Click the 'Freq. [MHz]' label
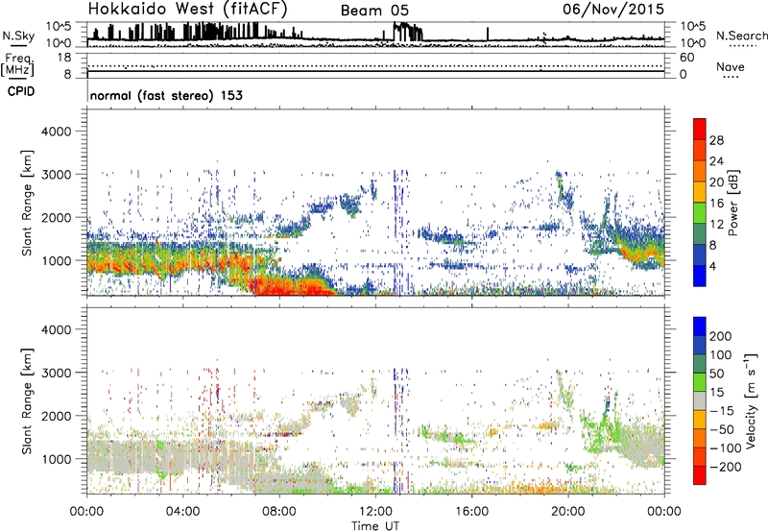Viewport: 768px width, 532px height. point(17,65)
